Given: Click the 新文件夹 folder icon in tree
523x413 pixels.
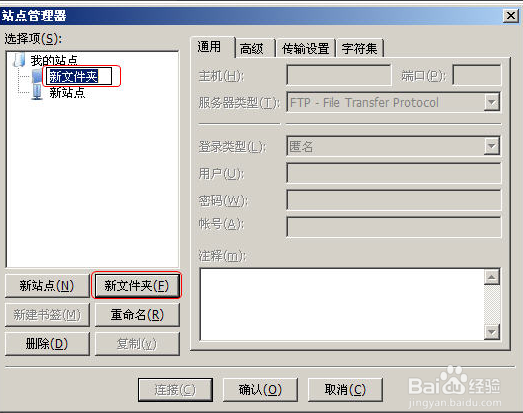Looking at the screenshot, I should [x=37, y=76].
